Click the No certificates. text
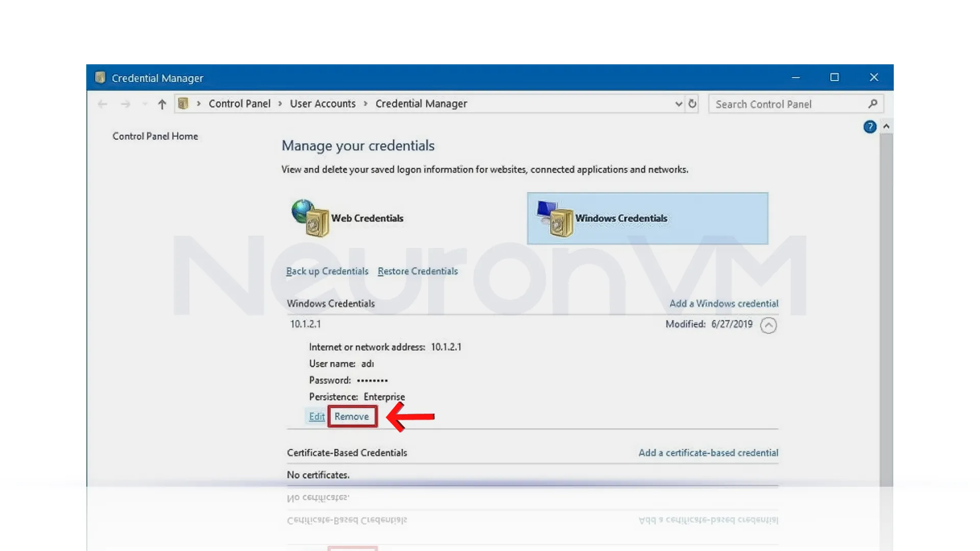980x551 pixels. (318, 475)
